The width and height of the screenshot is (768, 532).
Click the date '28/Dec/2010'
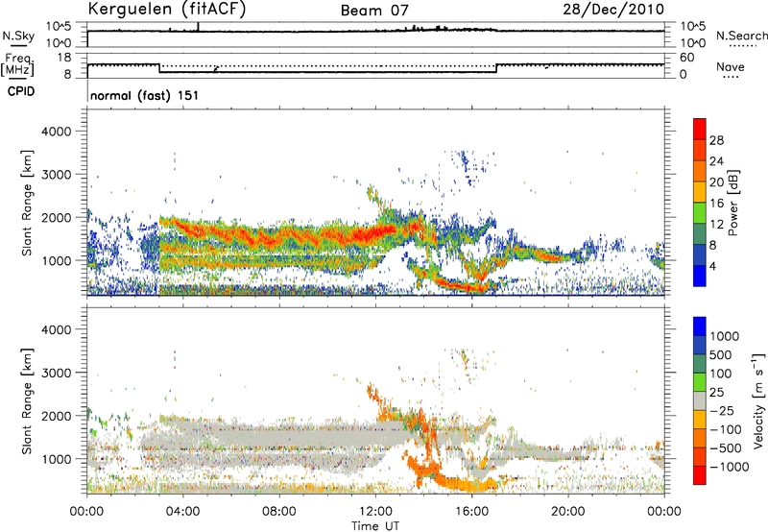click(x=613, y=10)
